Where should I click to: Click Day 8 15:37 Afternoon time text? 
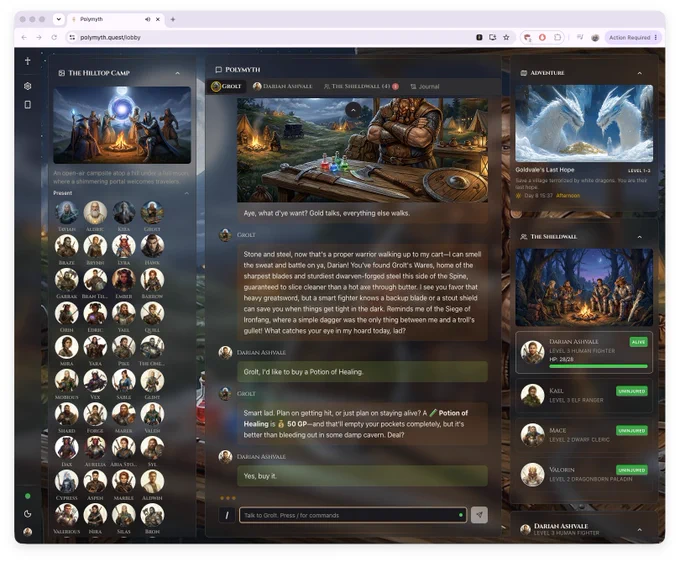coord(548,196)
